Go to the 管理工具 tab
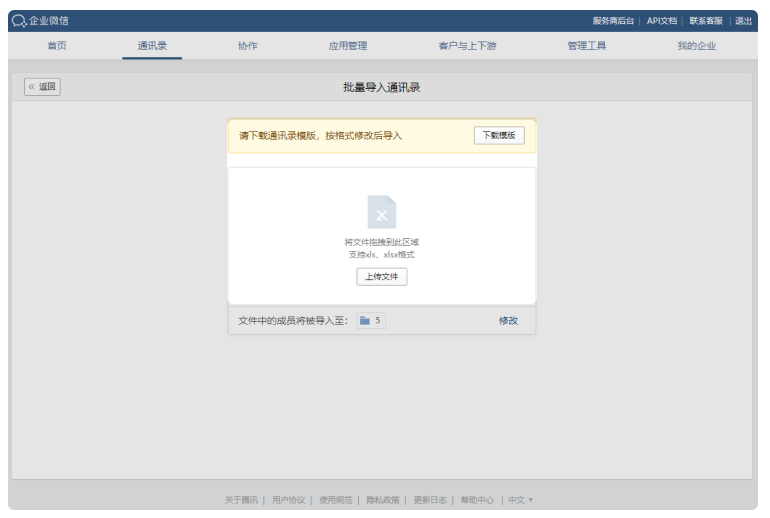This screenshot has width=770, height=518. tap(586, 46)
